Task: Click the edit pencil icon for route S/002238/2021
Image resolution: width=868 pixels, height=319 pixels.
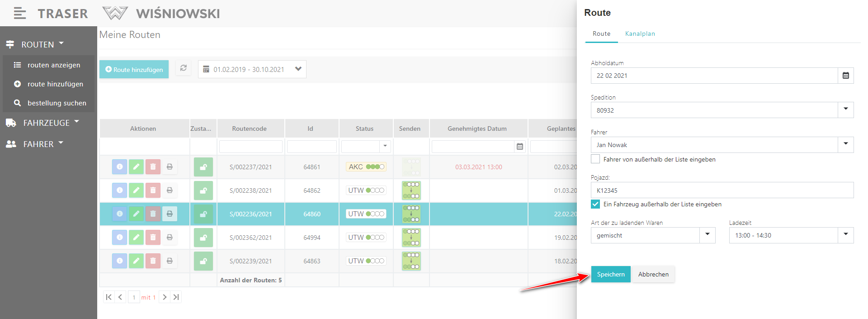Action: pyautogui.click(x=136, y=190)
